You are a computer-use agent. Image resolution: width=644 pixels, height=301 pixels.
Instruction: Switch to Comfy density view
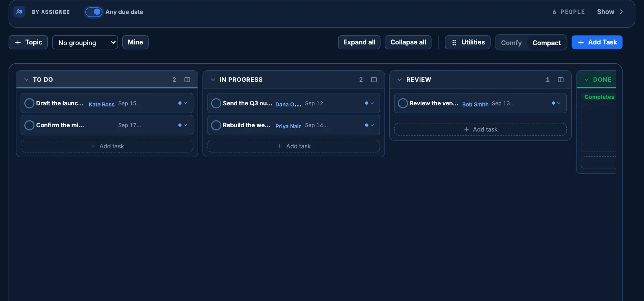[x=511, y=43]
